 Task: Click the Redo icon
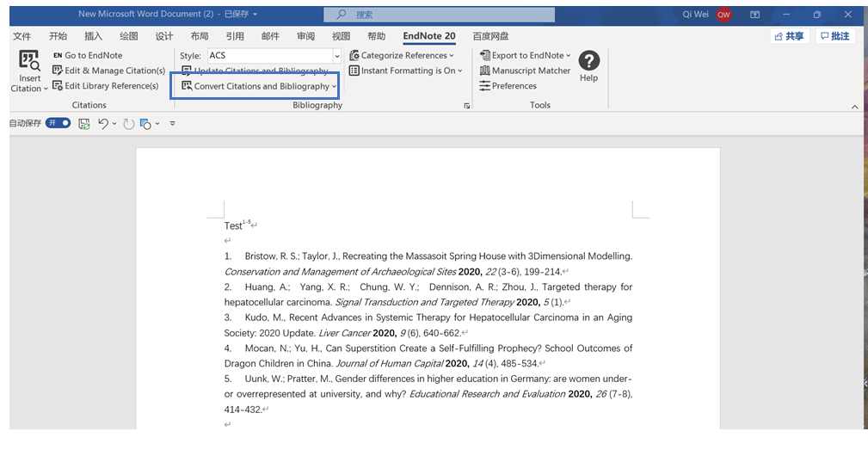(128, 123)
